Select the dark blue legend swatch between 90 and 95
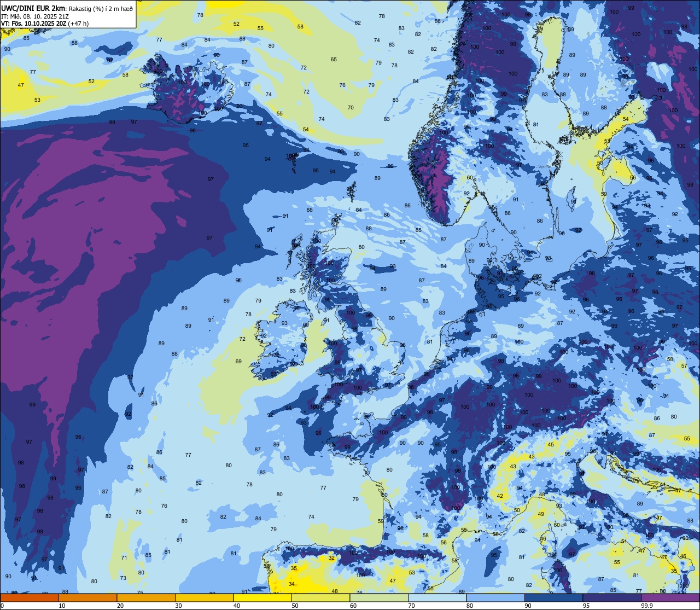 (x=553, y=598)
